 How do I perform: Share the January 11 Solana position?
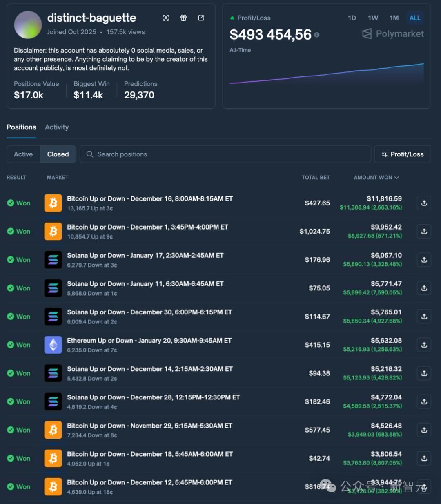[424, 288]
